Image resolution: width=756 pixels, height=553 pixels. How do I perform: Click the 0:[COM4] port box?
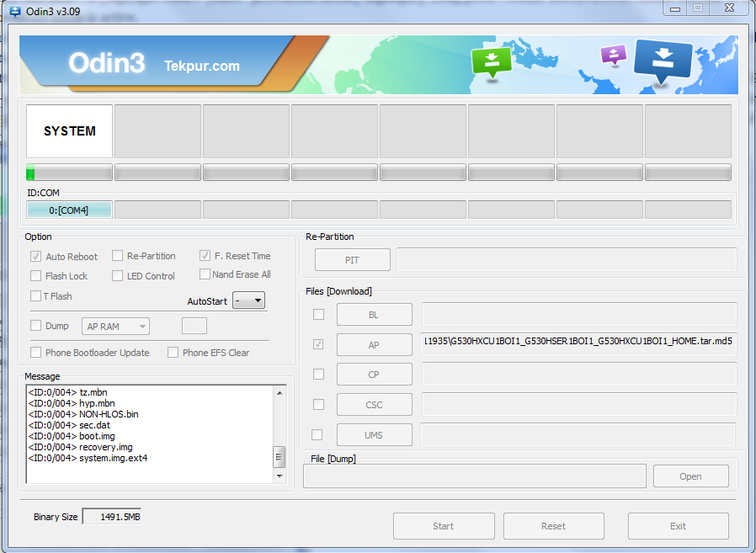pos(69,210)
